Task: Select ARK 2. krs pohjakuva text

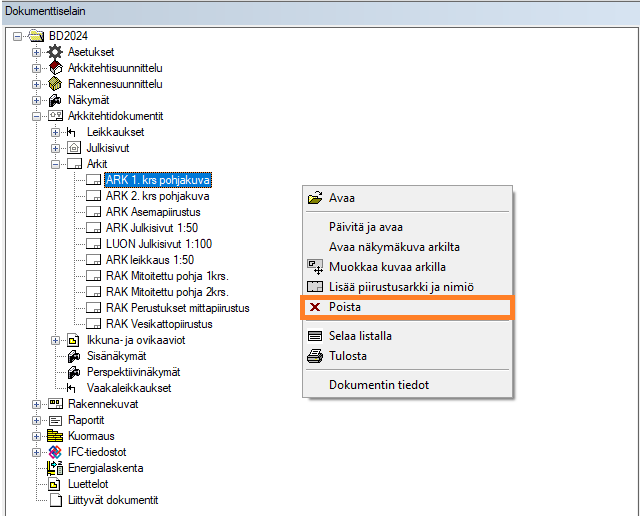Action: coord(158,196)
